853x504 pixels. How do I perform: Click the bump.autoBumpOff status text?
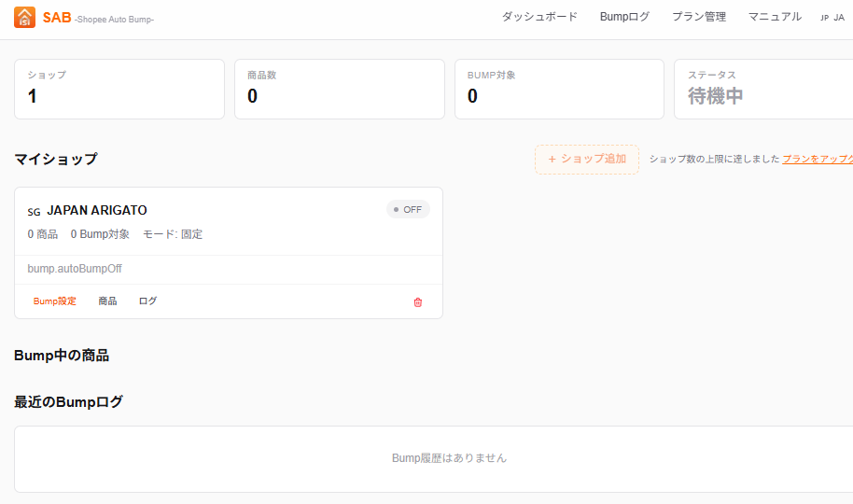pos(75,269)
